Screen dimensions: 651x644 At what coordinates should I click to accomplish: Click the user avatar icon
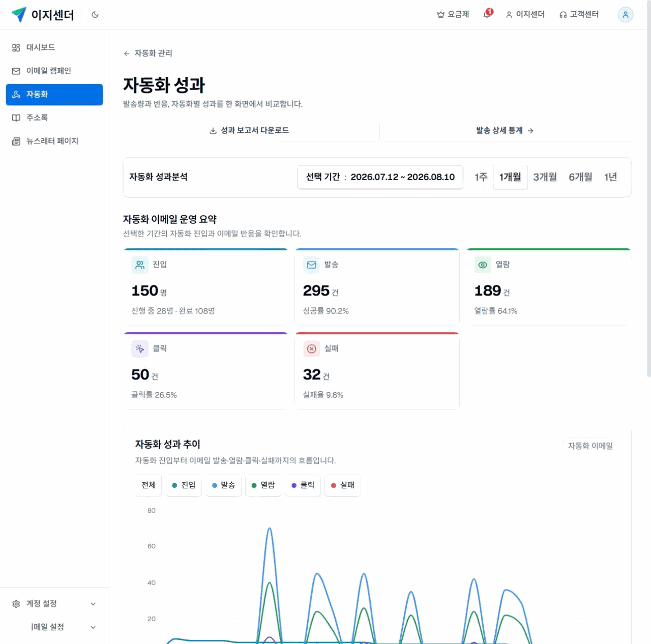[x=626, y=15]
